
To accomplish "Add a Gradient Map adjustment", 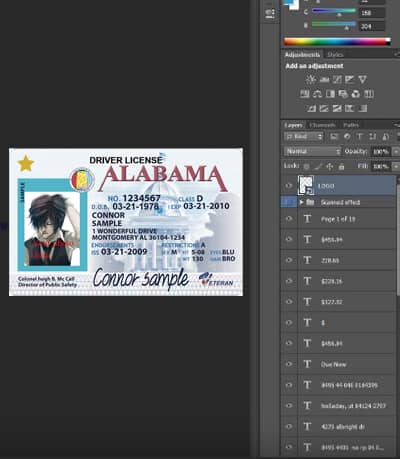I will pos(349,108).
